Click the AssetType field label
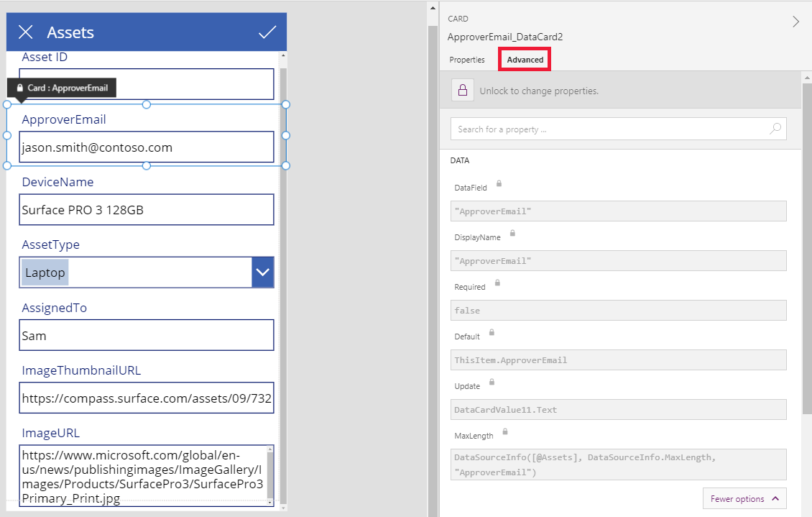The image size is (812, 517). click(x=50, y=244)
